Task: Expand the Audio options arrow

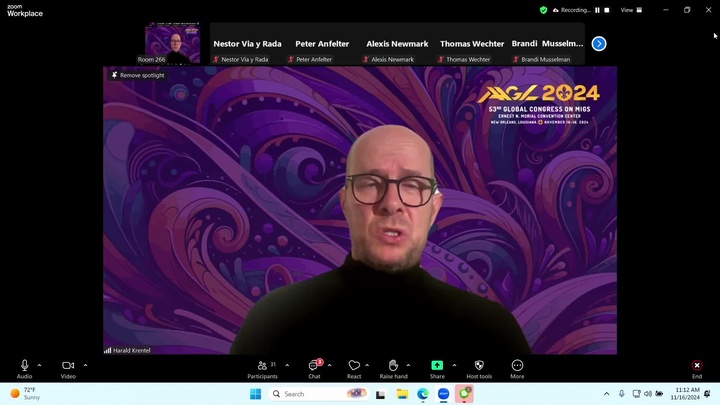Action: pos(39,365)
